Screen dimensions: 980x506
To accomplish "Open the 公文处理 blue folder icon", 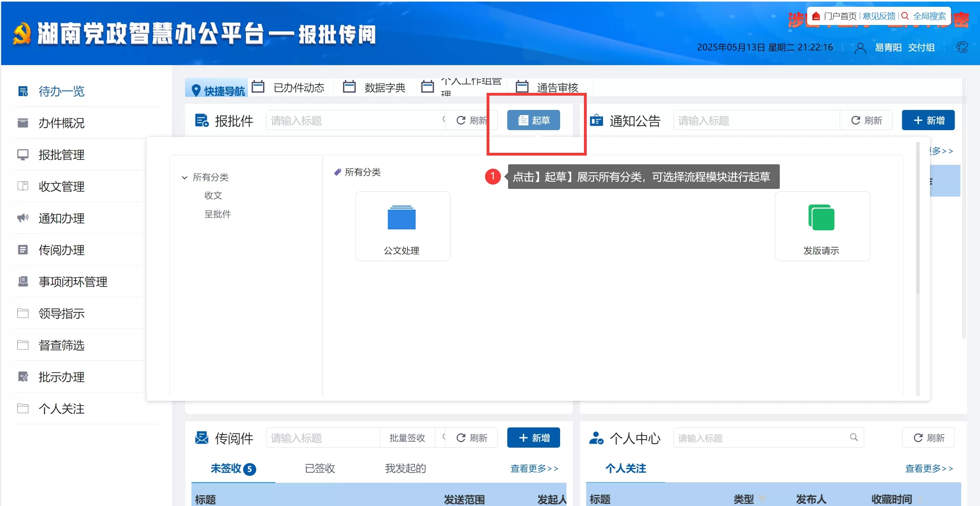I will coord(402,218).
